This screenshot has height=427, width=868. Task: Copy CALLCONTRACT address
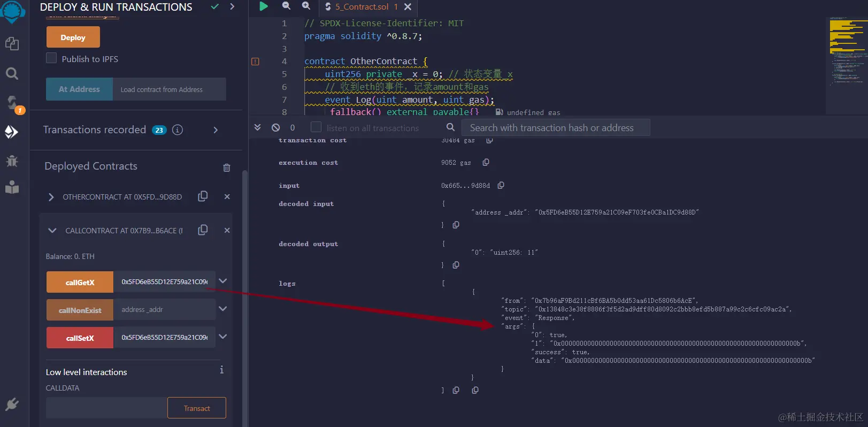coord(203,230)
